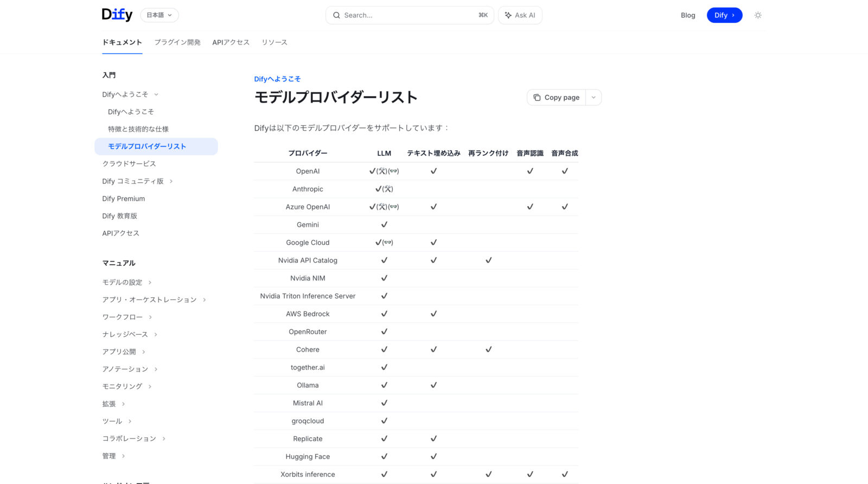Click the Cohere provider cell
The width and height of the screenshot is (868, 484).
click(308, 349)
